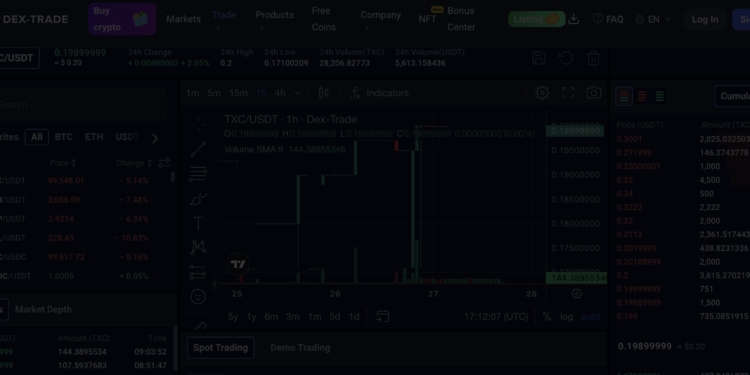Select the brush drawing tool
750x375 pixels.
click(x=198, y=199)
